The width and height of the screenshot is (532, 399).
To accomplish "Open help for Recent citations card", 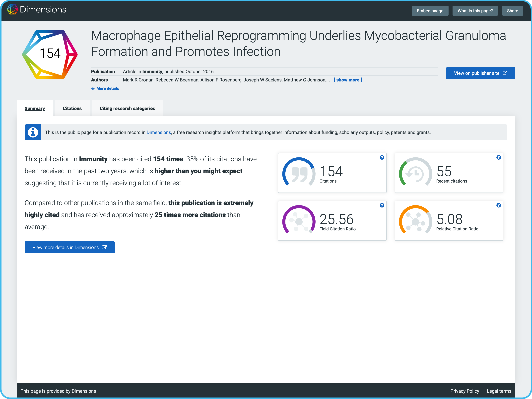I will pyautogui.click(x=499, y=158).
